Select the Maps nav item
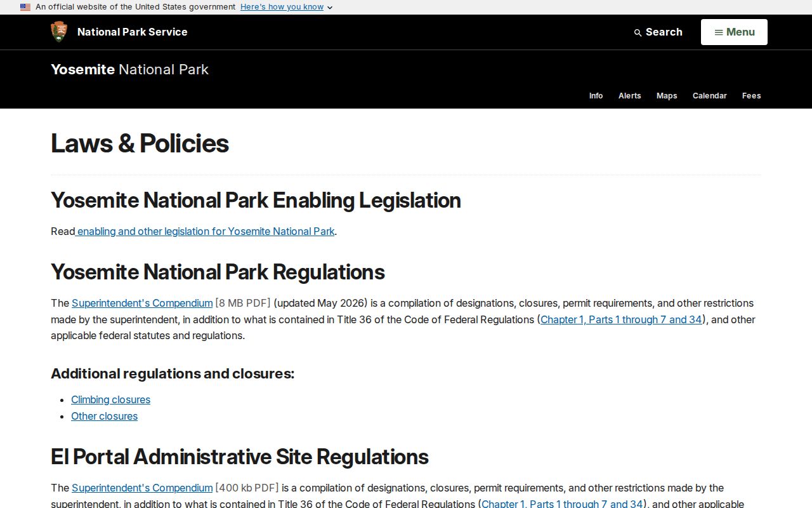Viewport: 812px width, 508px height. click(x=667, y=96)
